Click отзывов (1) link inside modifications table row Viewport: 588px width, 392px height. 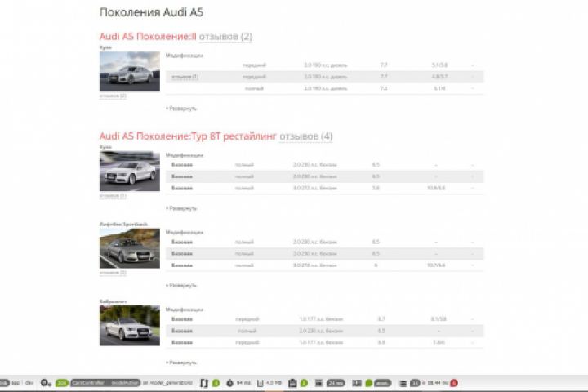185,77
